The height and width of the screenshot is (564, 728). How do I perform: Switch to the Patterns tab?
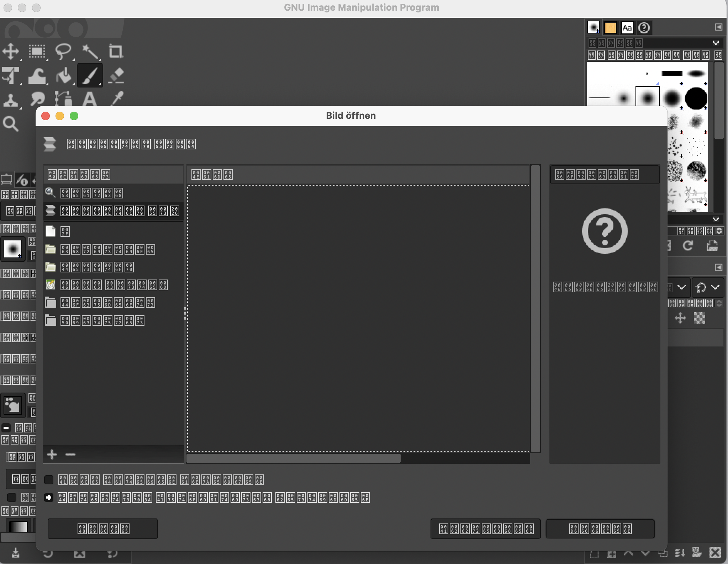(x=610, y=27)
